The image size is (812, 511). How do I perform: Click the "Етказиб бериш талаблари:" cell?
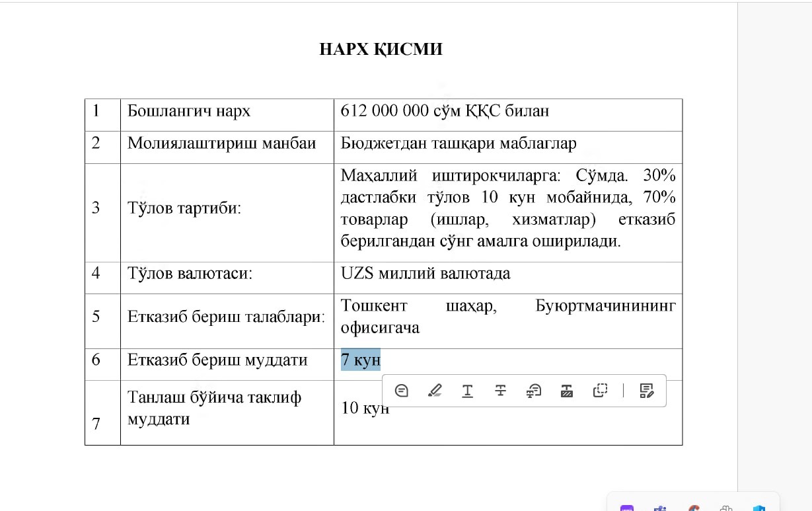[227, 316]
